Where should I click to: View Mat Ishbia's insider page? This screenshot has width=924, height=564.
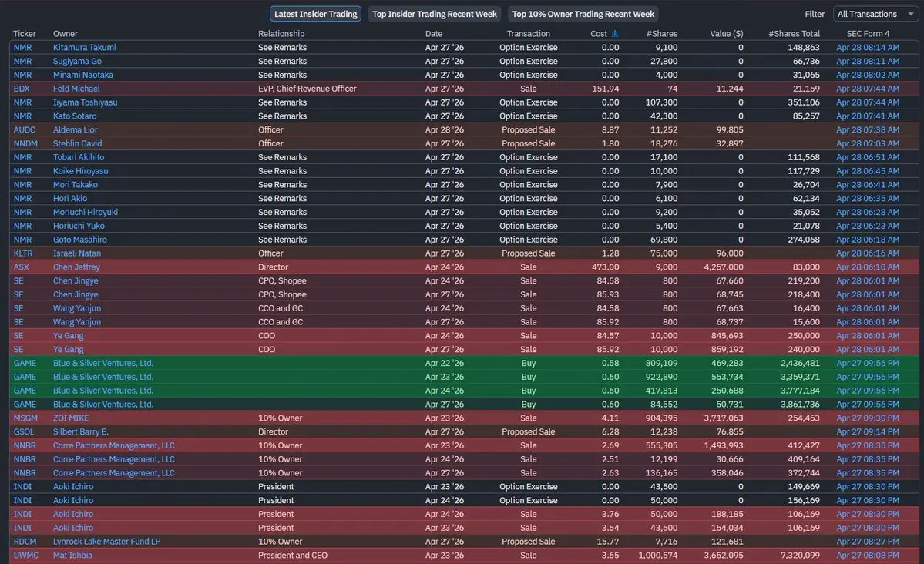[x=72, y=556]
